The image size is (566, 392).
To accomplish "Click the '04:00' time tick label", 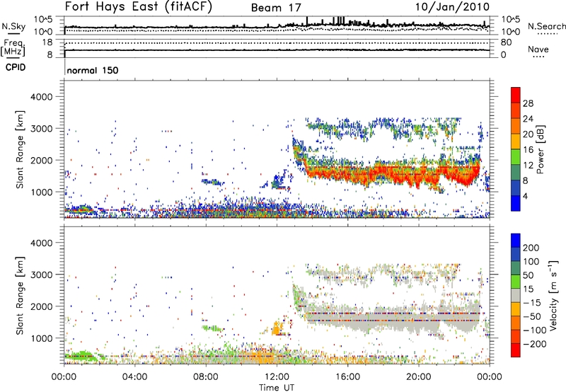I will pyautogui.click(x=134, y=377).
